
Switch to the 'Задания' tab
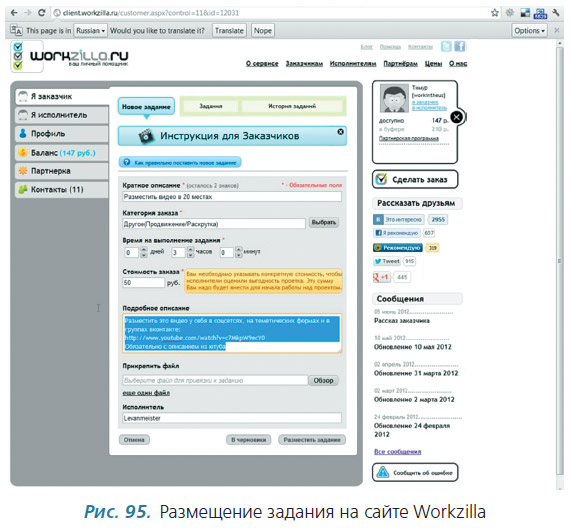[211, 106]
